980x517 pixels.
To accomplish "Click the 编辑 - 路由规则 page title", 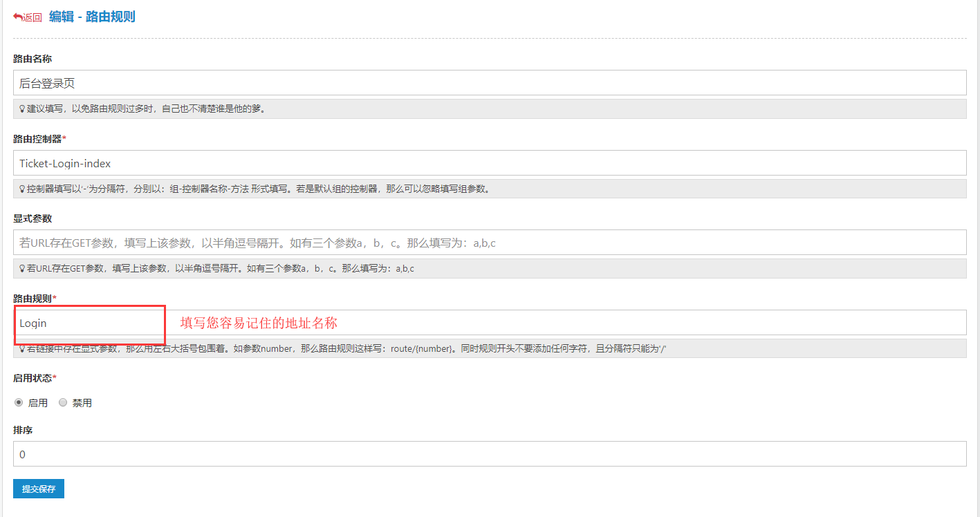I will (92, 17).
